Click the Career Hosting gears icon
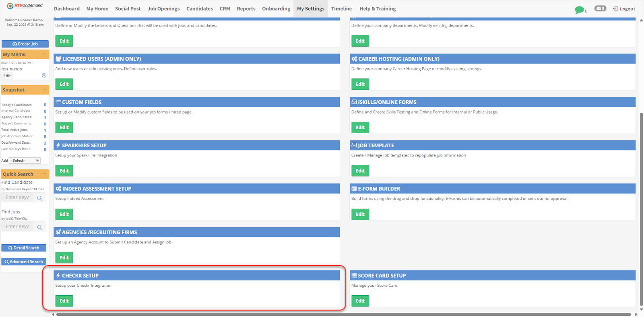 [354, 59]
